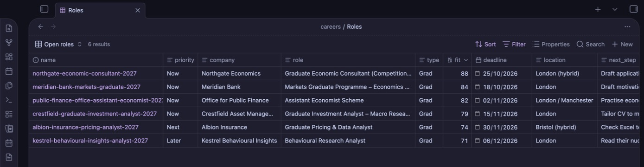Image resolution: width=644 pixels, height=167 pixels.
Task: Click the ribbon file icon marked B
Action: point(9,128)
